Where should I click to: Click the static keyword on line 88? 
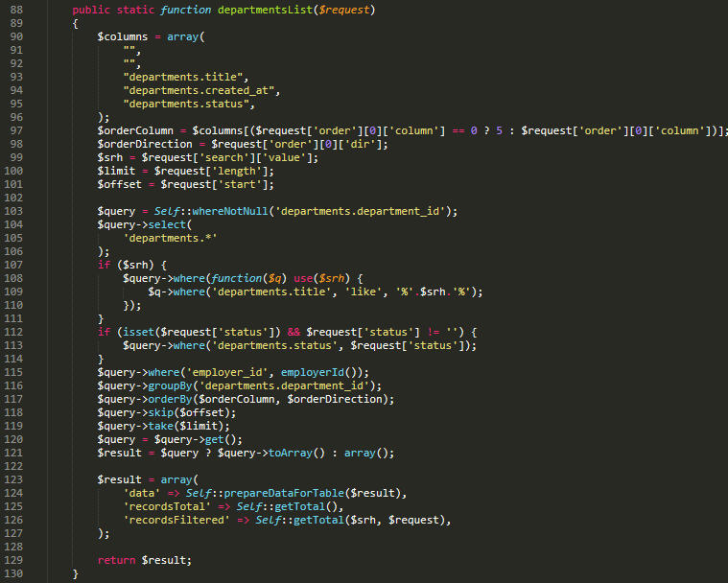(x=135, y=10)
